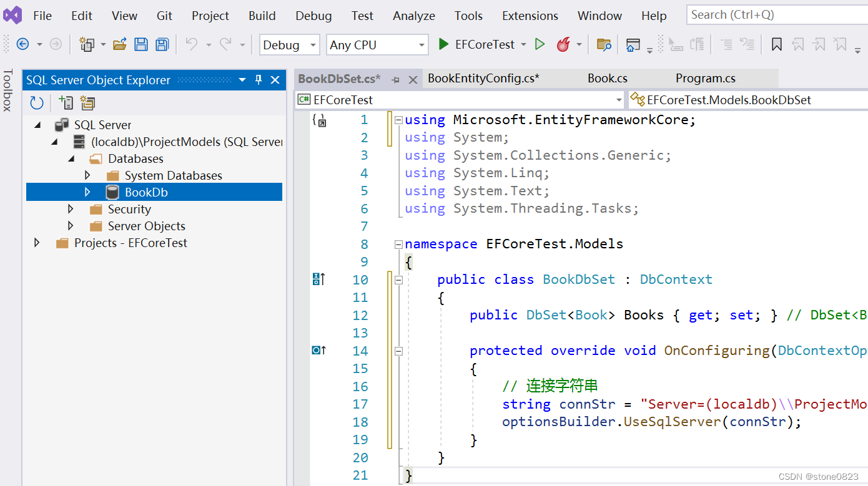Image resolution: width=868 pixels, height=486 pixels.
Task: Switch to the Book.cs tab
Action: point(608,79)
